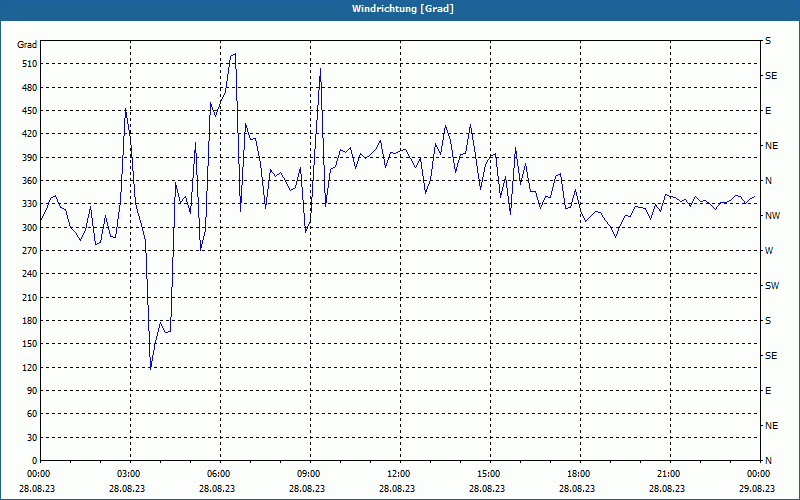
Task: Select the 330 y-axis value
Action: click(30, 204)
